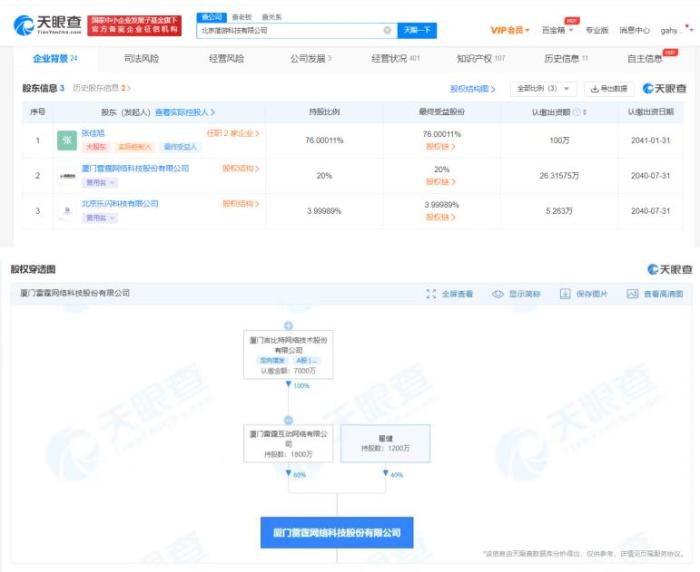Click the 5.263万 capital cell

pyautogui.click(x=559, y=211)
